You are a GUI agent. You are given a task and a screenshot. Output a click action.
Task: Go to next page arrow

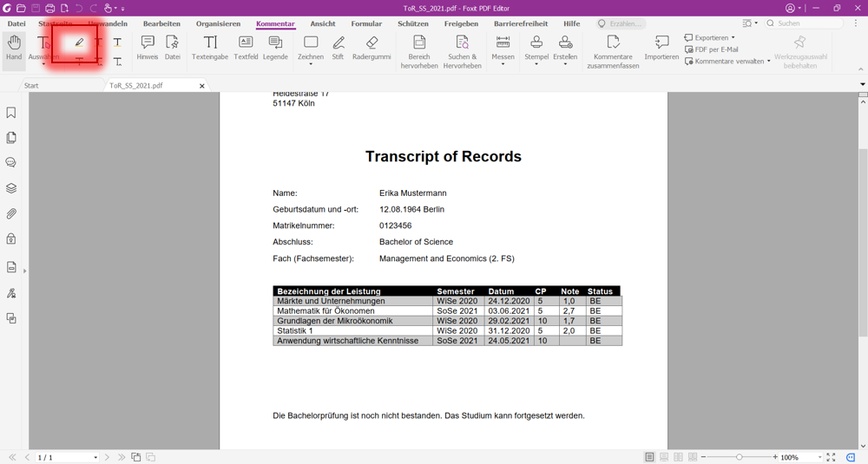pyautogui.click(x=107, y=457)
